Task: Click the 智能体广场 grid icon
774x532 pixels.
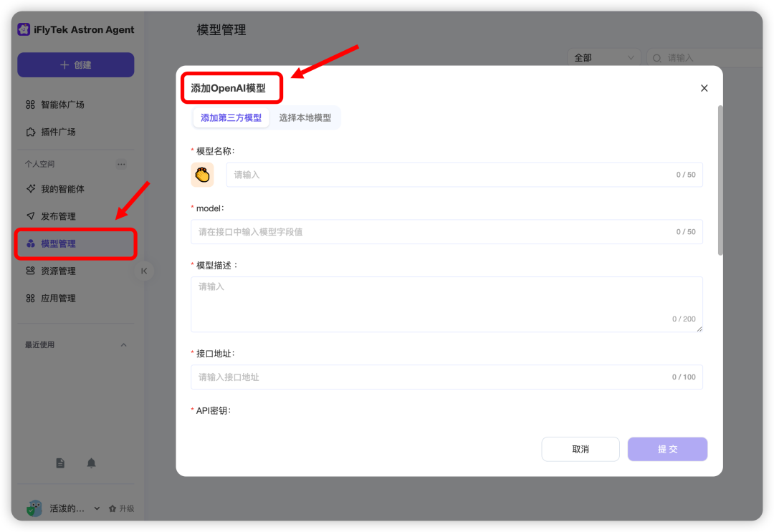Action: click(31, 105)
